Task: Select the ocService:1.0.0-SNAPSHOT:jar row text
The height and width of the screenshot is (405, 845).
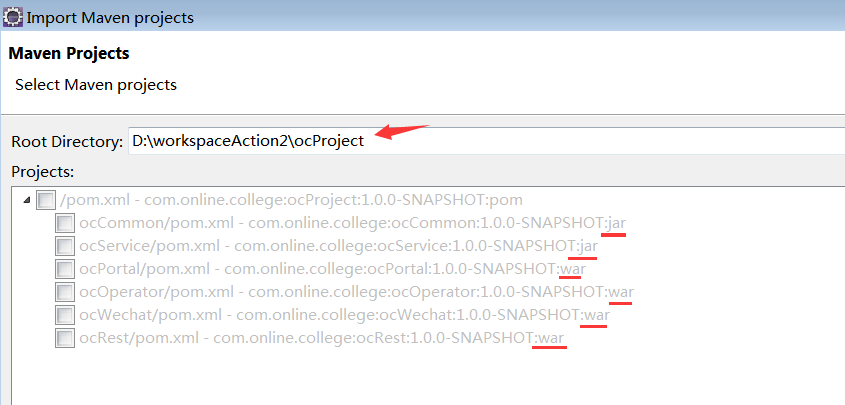Action: (x=338, y=246)
